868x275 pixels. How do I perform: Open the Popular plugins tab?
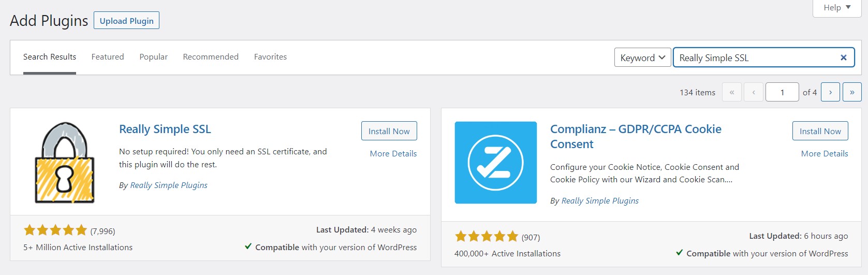click(153, 57)
